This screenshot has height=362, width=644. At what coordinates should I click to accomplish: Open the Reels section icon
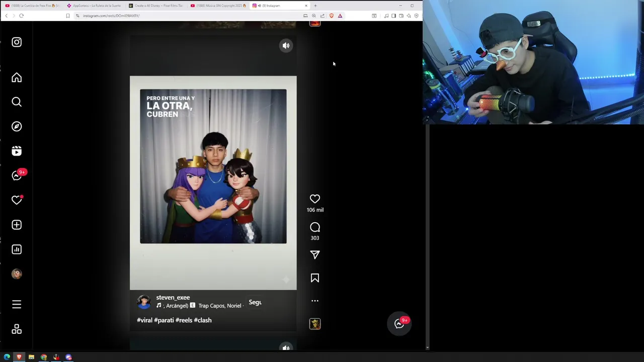(17, 151)
